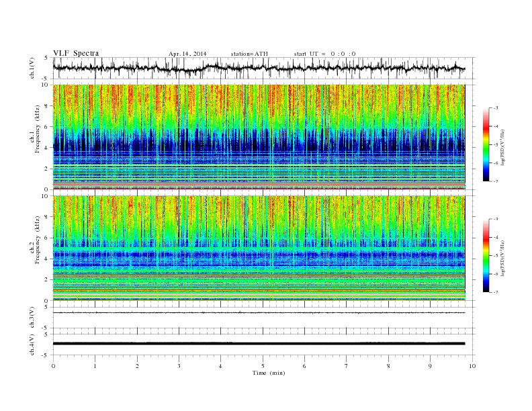
Task: Select the ch.1 colorbar 'log(PSD)(V²/Hz)' label
Action: point(502,148)
